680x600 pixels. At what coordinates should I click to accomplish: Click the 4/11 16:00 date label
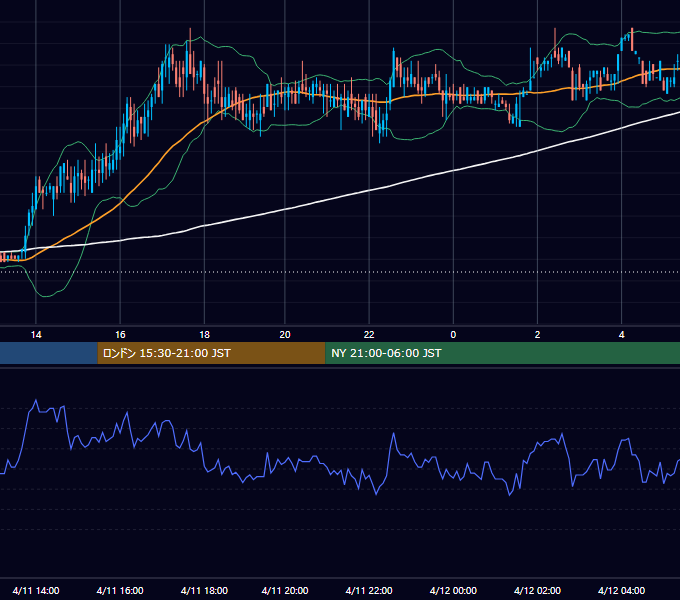pyautogui.click(x=120, y=590)
